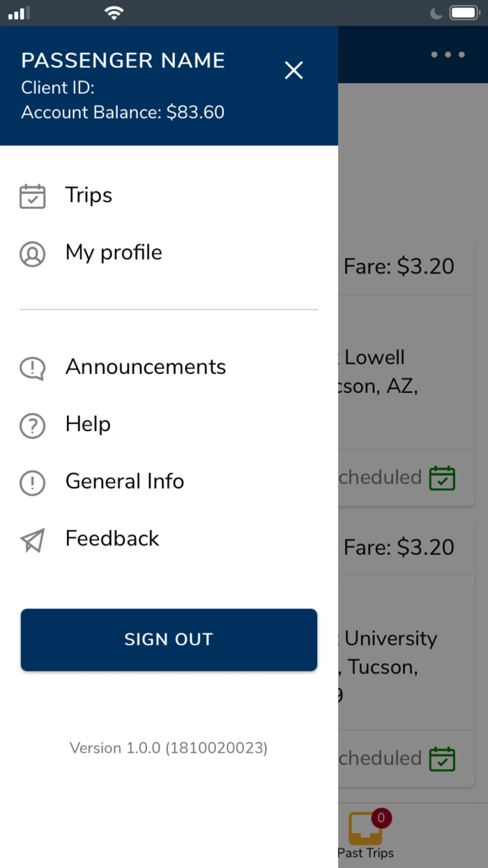
Task: Go to My profile
Action: click(114, 253)
